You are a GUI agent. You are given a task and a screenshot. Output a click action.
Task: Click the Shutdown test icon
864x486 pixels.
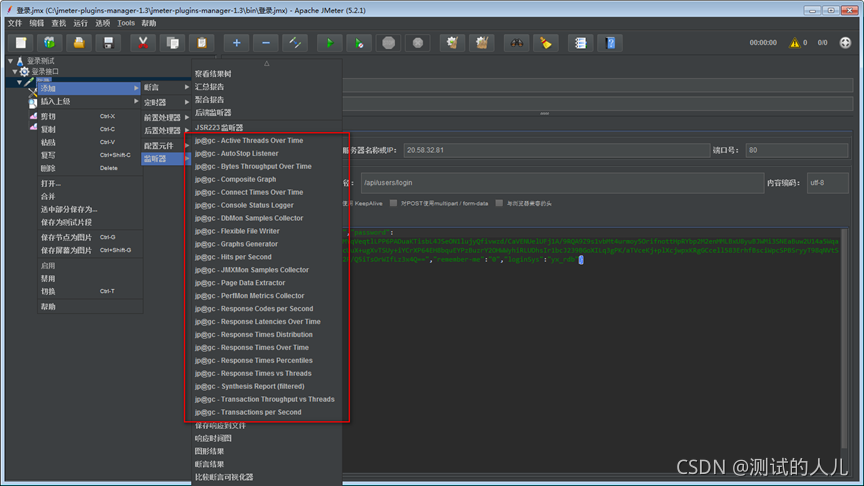click(x=418, y=43)
